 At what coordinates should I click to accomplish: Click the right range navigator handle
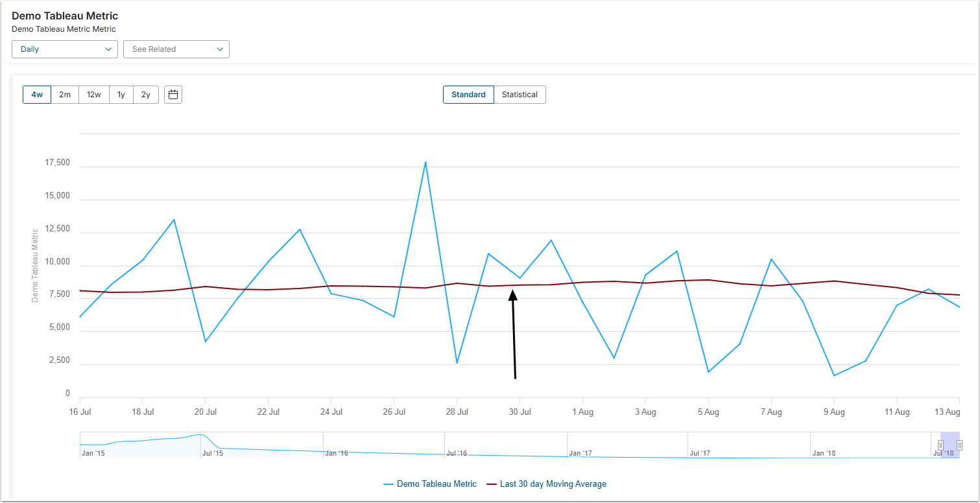(959, 445)
